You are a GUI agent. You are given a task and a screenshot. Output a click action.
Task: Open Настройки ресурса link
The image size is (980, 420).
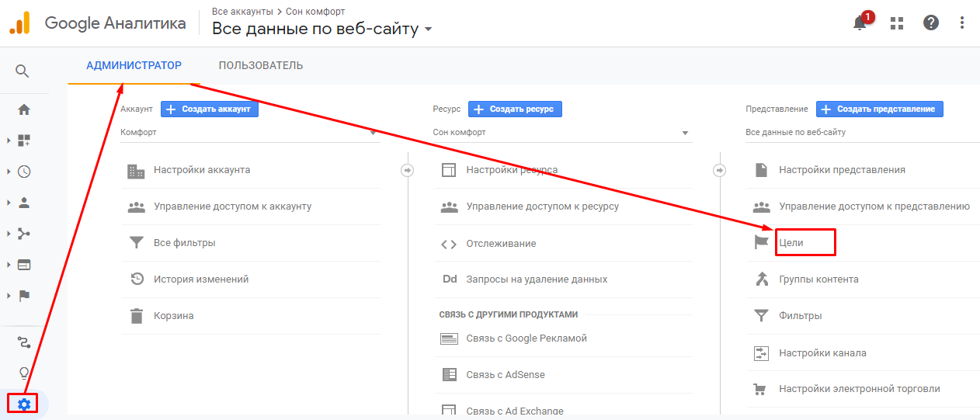coord(512,170)
